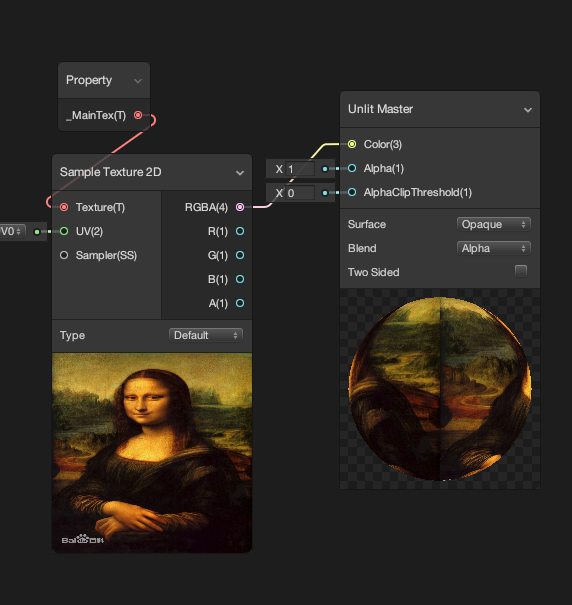Collapse the Sample Texture 2D node chevron
Viewport: 572px width, 605px height.
pyautogui.click(x=240, y=173)
